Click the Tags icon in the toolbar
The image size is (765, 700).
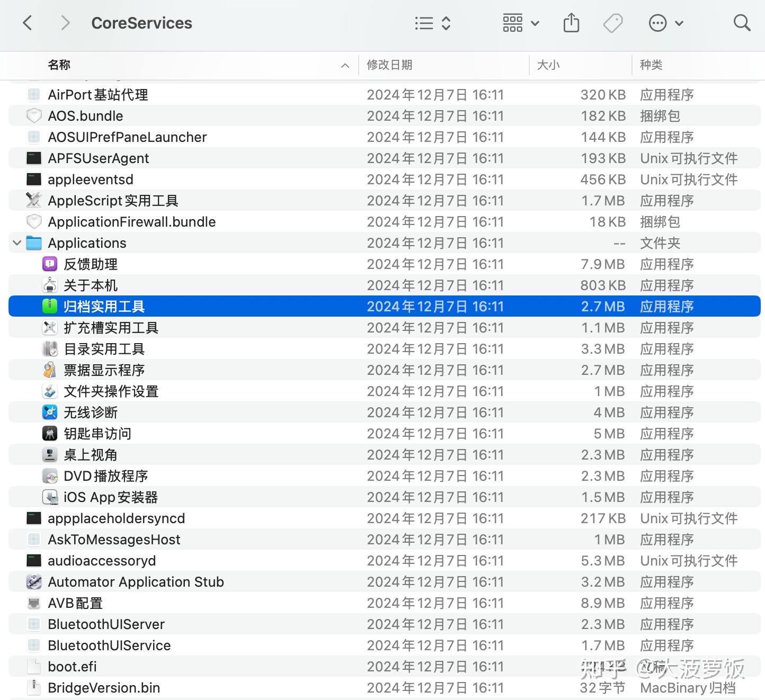[613, 23]
